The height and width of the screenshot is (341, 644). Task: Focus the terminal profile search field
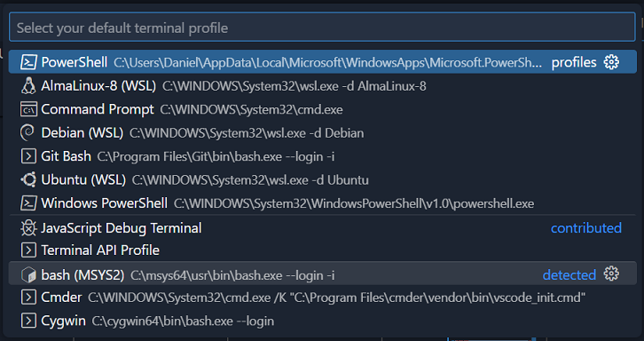point(322,28)
